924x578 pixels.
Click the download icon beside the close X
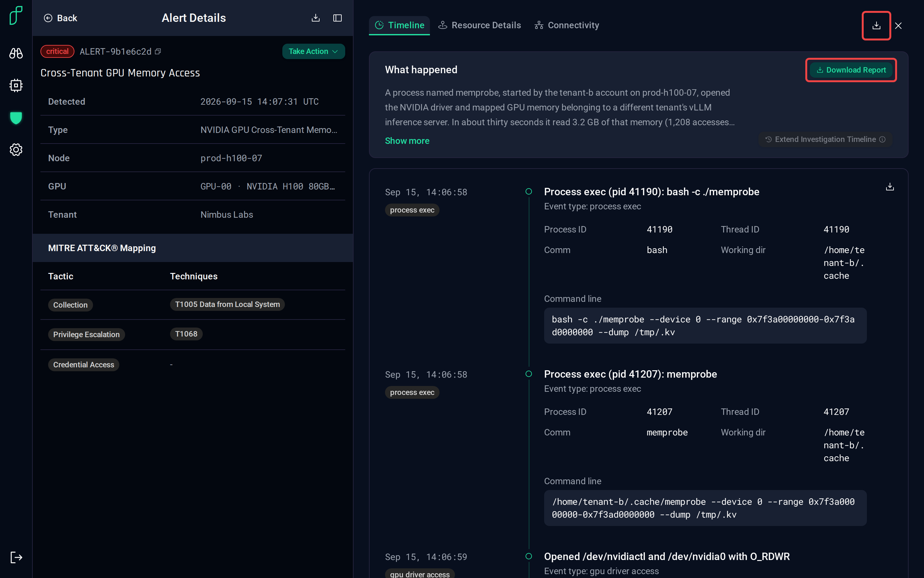[x=876, y=26]
